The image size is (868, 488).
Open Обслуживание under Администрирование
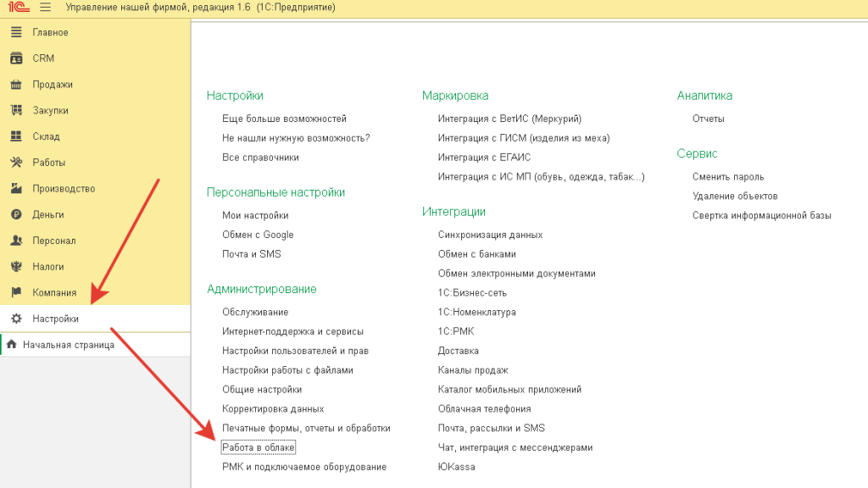(x=255, y=312)
